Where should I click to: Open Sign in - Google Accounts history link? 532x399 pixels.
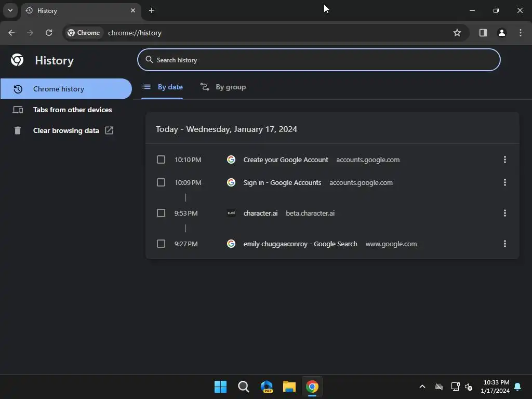click(282, 182)
